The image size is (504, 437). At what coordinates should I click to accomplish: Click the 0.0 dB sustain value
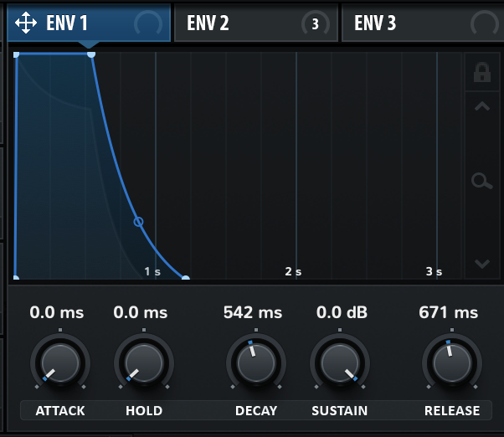(342, 313)
